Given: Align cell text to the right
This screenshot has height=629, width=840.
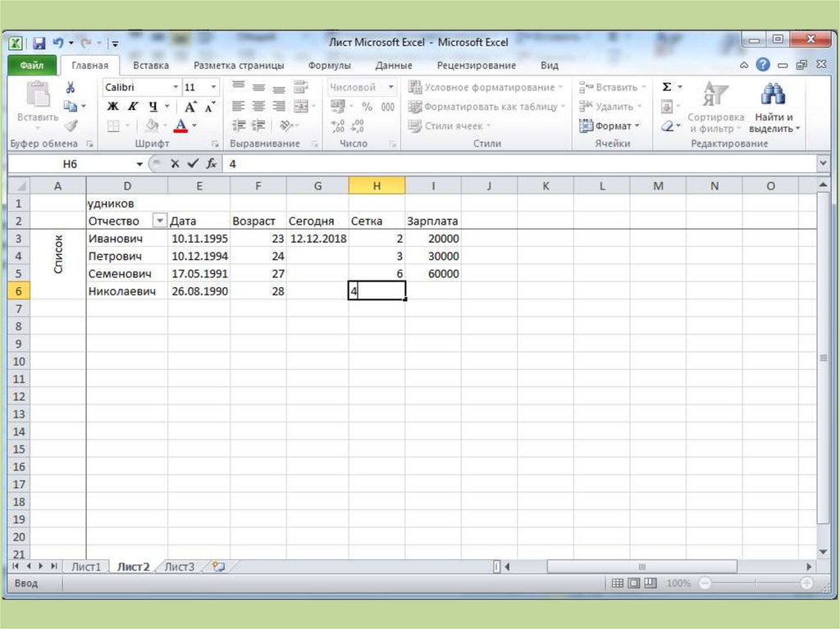Looking at the screenshot, I should click(279, 106).
